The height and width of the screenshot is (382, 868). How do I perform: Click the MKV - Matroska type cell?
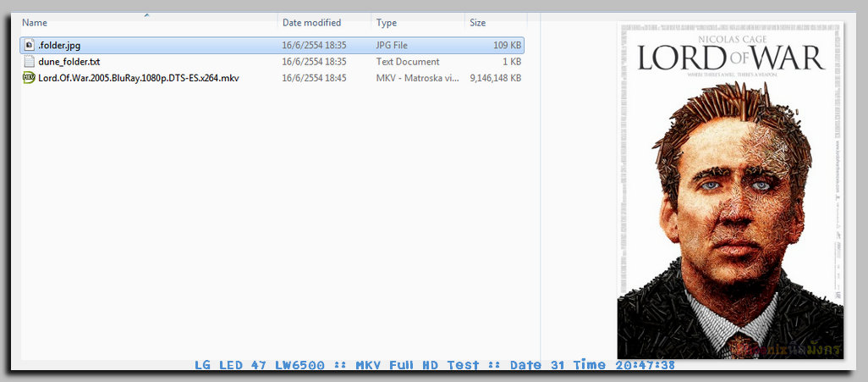(418, 78)
